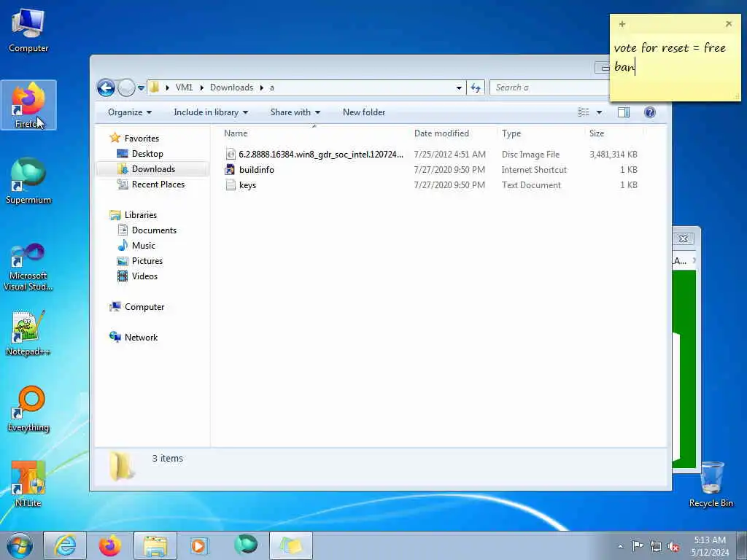Switch to Windows Explorer taskbar button
747x560 pixels.
(x=155, y=545)
